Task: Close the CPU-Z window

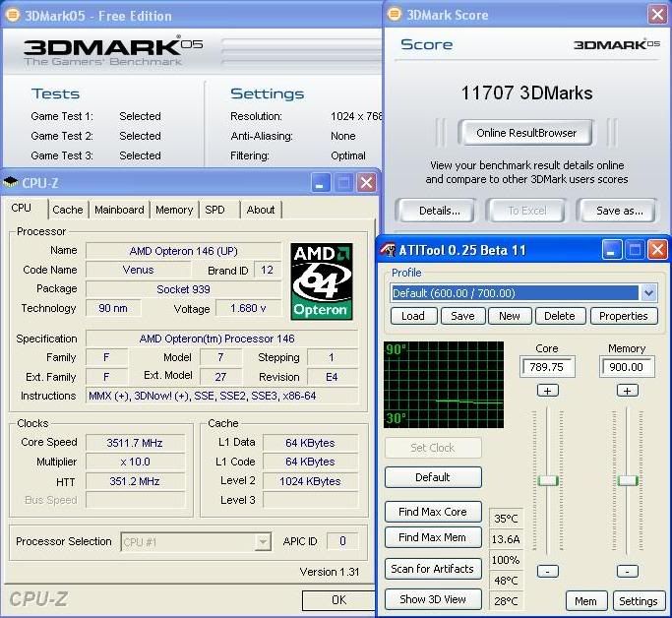Action: [x=367, y=183]
